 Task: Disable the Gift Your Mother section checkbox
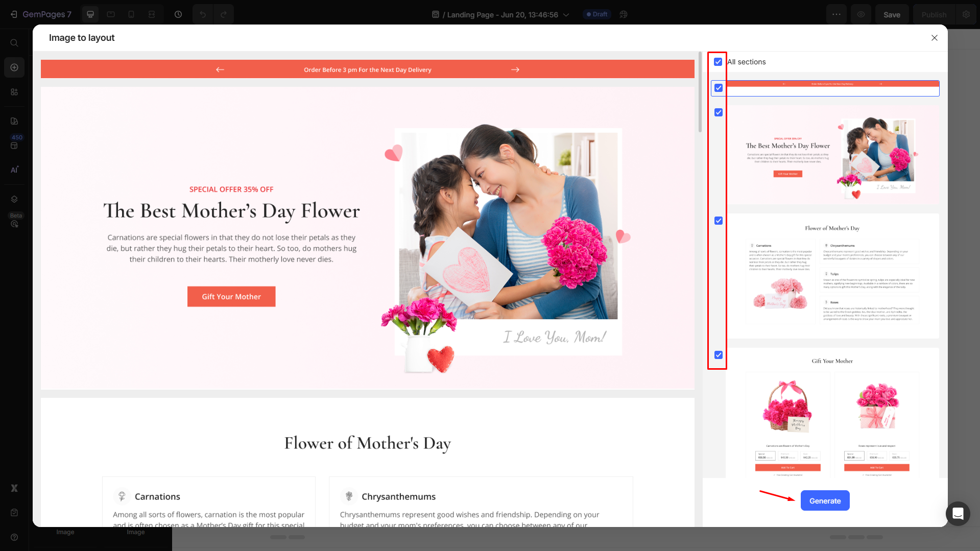click(718, 355)
